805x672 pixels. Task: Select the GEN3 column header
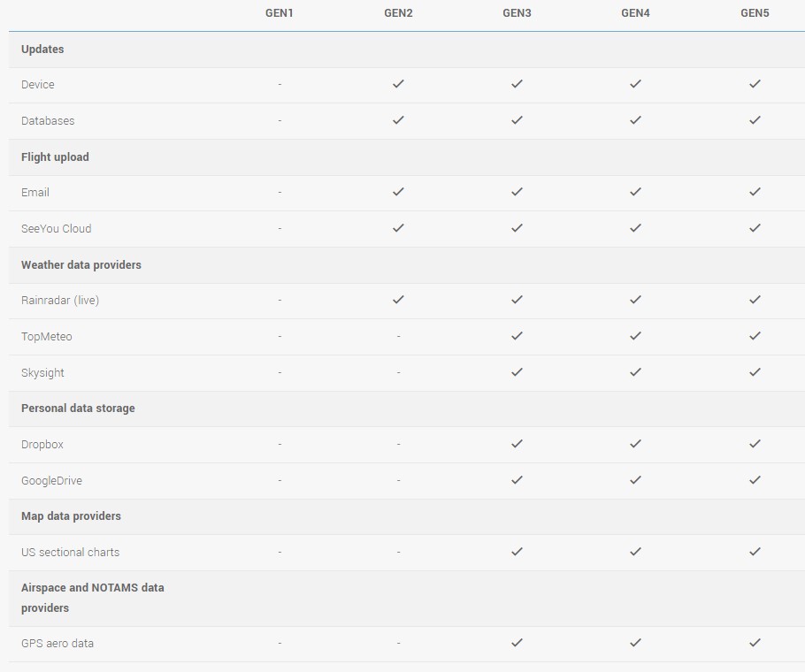coord(517,13)
